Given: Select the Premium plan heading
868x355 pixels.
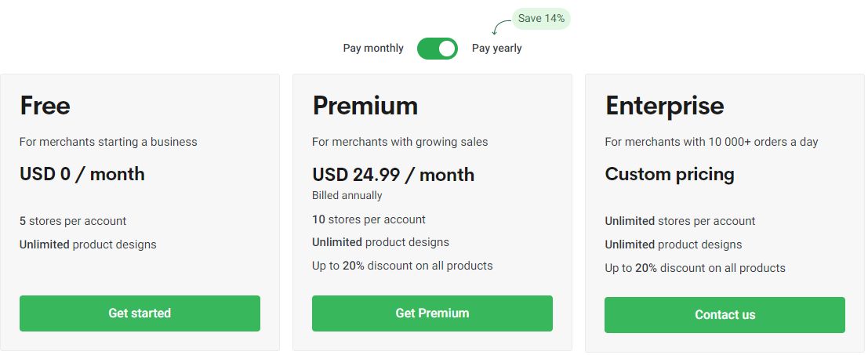Looking at the screenshot, I should tap(365, 106).
